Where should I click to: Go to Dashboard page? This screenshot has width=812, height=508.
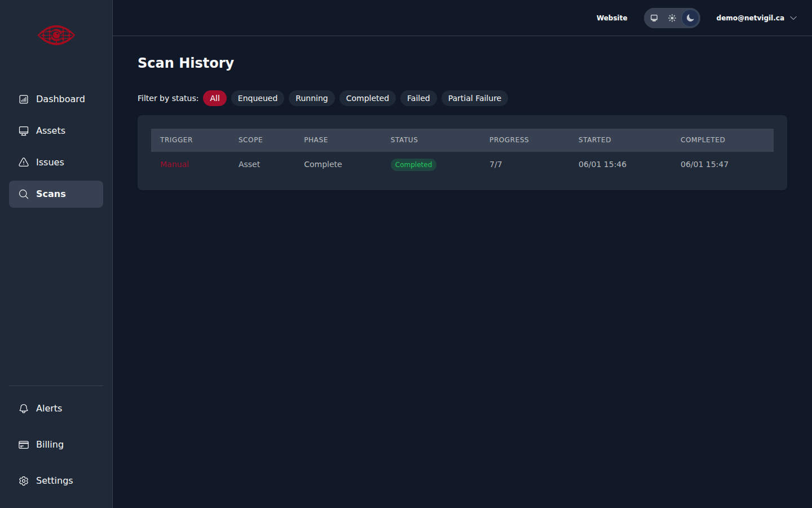click(x=56, y=99)
